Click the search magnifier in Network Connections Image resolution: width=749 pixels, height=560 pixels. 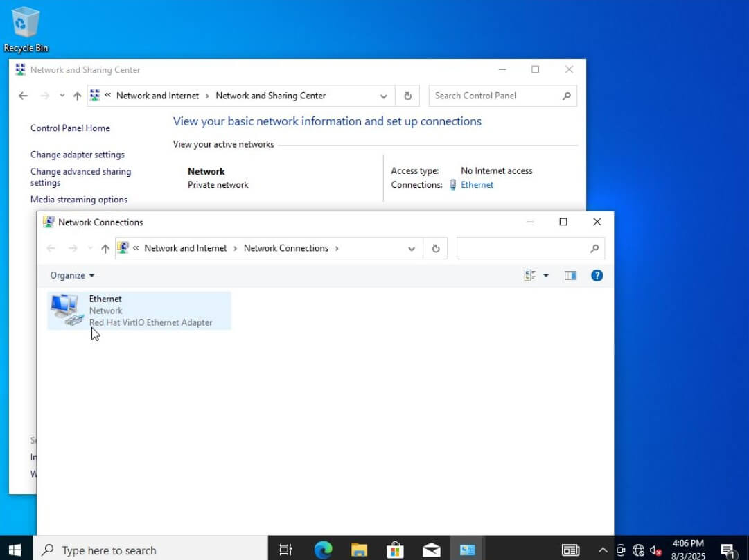click(x=594, y=248)
